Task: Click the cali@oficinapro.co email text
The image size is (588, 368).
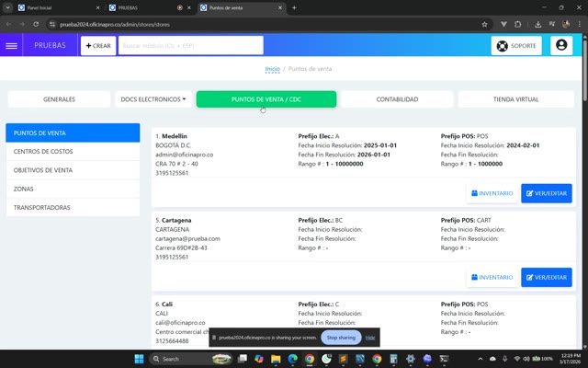Action: pos(180,323)
